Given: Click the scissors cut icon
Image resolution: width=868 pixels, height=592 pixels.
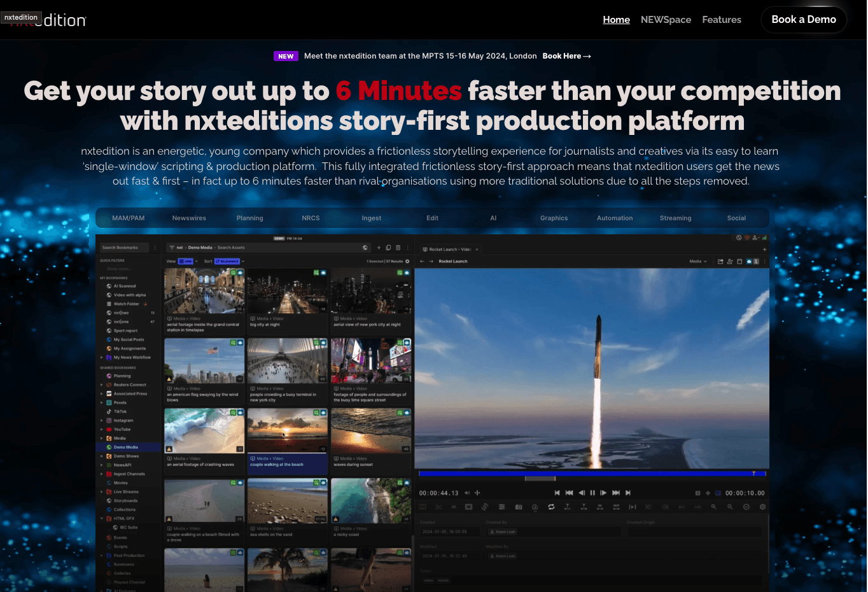Looking at the screenshot, I should point(438,507).
